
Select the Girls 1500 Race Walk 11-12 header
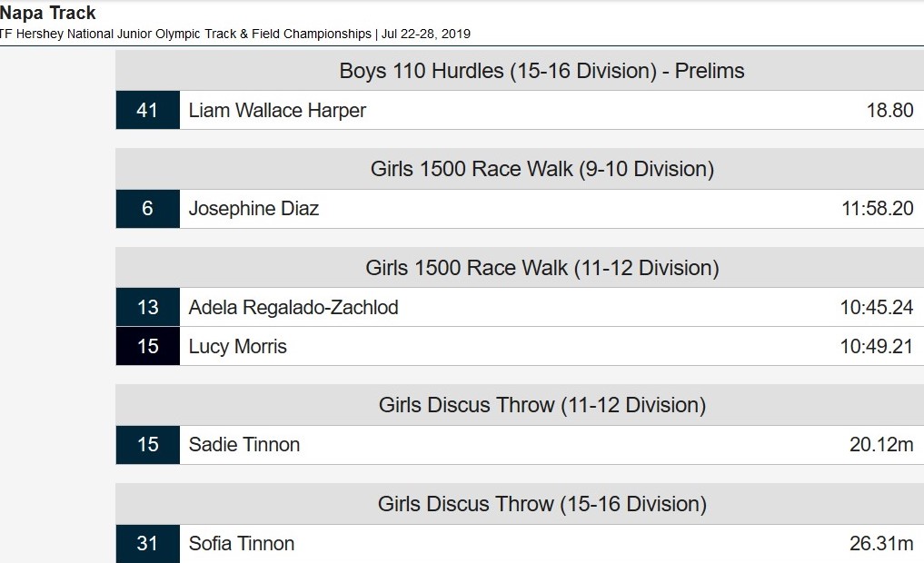point(542,268)
